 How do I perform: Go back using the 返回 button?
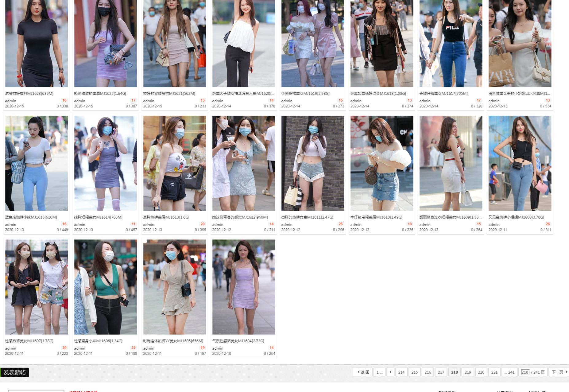[363, 372]
